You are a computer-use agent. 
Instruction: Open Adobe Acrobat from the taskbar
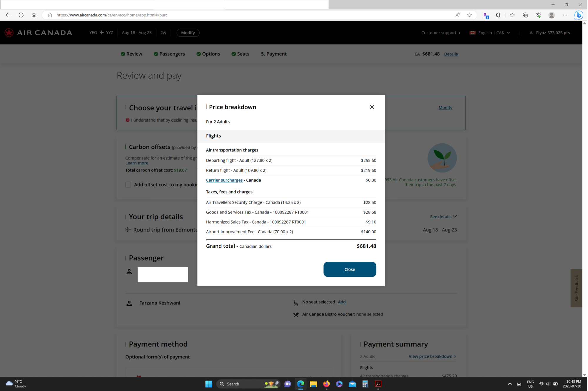coord(378,384)
